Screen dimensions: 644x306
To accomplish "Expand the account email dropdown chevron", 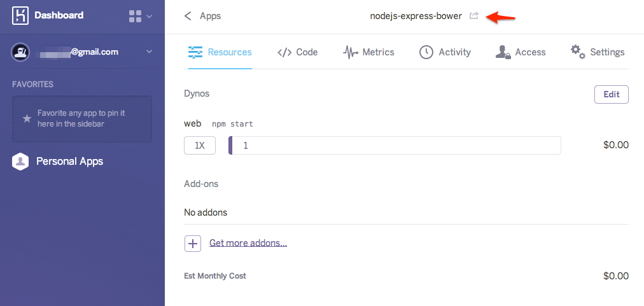I will pyautogui.click(x=149, y=52).
